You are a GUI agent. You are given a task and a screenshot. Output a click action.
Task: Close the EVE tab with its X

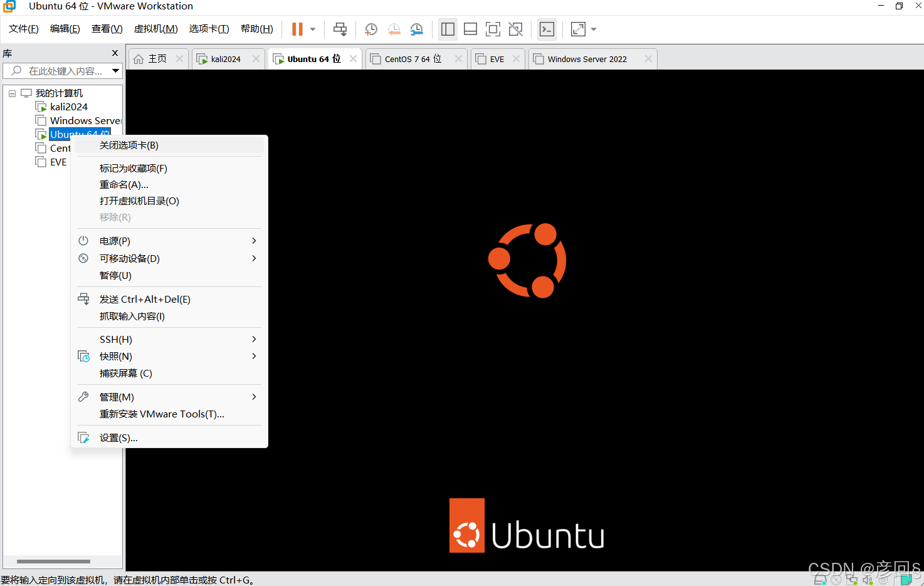tap(516, 59)
